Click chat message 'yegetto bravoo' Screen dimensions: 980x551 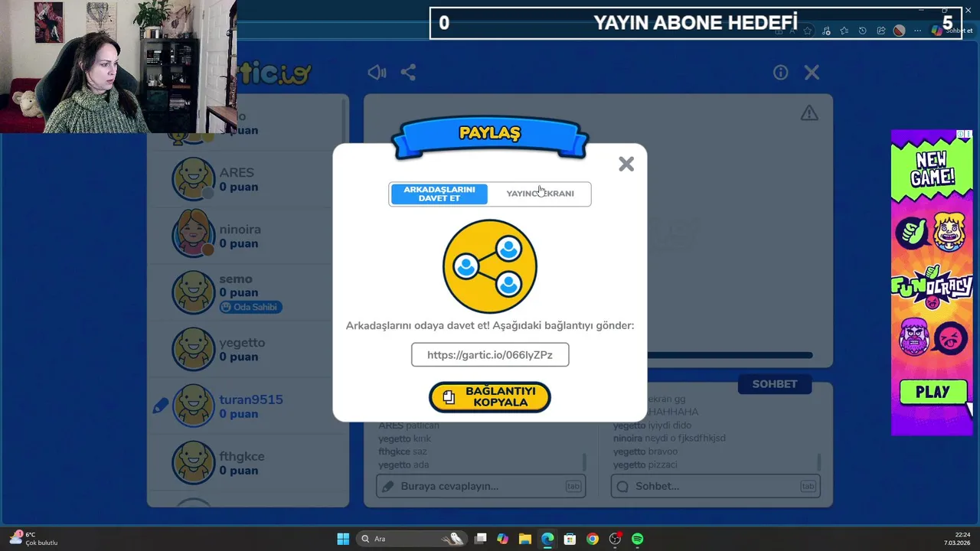click(645, 452)
